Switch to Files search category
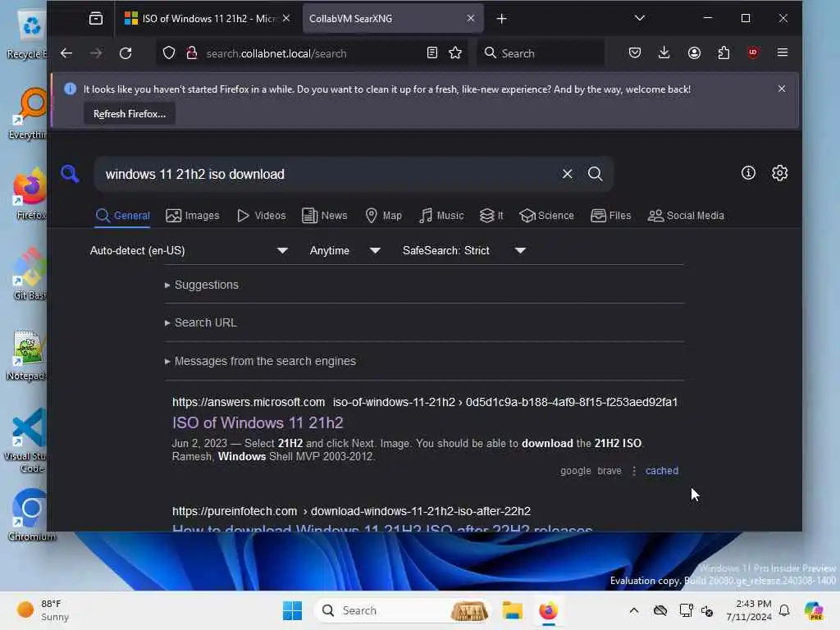The height and width of the screenshot is (630, 840). click(x=610, y=216)
